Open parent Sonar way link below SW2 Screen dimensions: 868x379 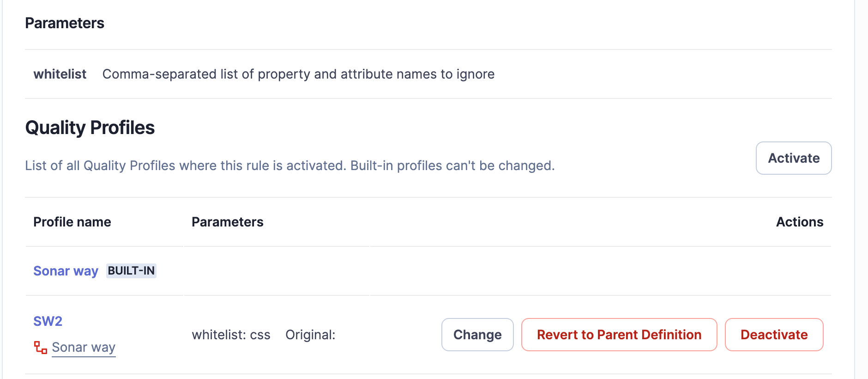tap(84, 348)
